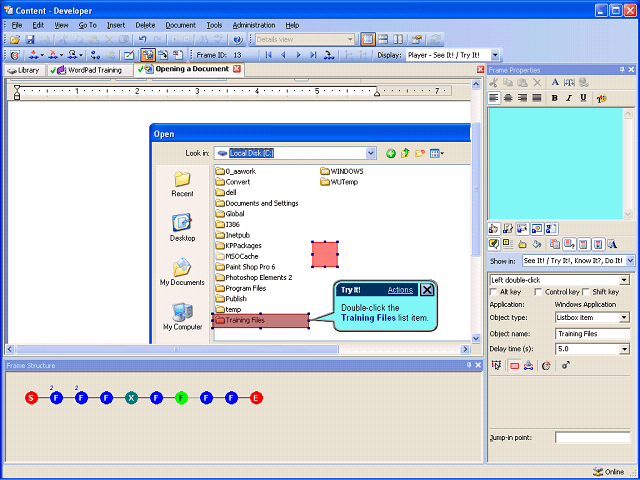Go to the next frame
Screen dimensions: 640x480
[298, 55]
